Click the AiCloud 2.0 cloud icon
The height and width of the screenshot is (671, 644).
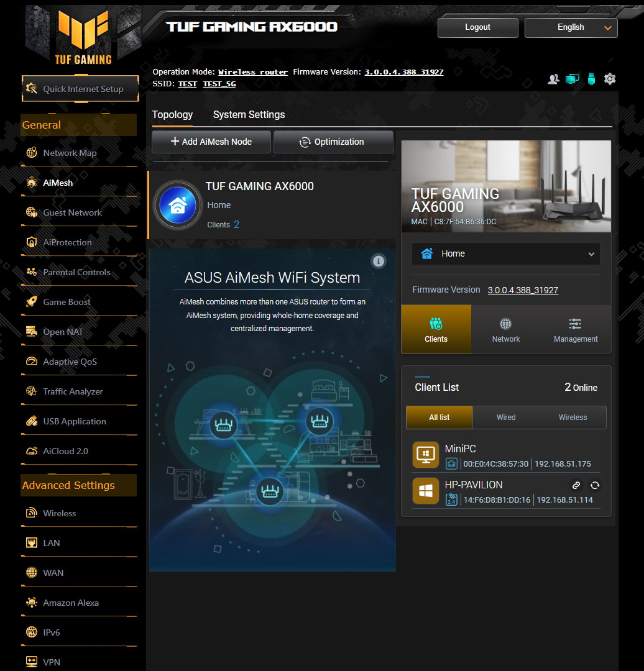[32, 451]
